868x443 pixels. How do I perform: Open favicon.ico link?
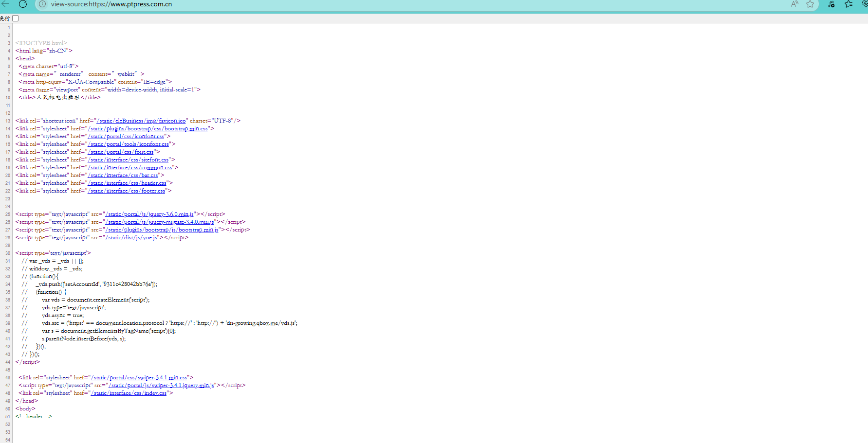[x=141, y=121]
